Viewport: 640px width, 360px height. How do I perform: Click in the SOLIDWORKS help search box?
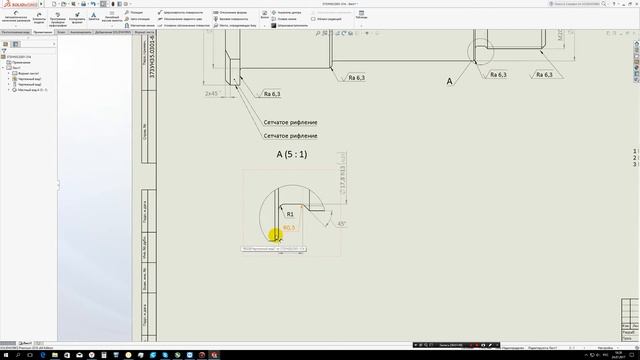click(576, 4)
